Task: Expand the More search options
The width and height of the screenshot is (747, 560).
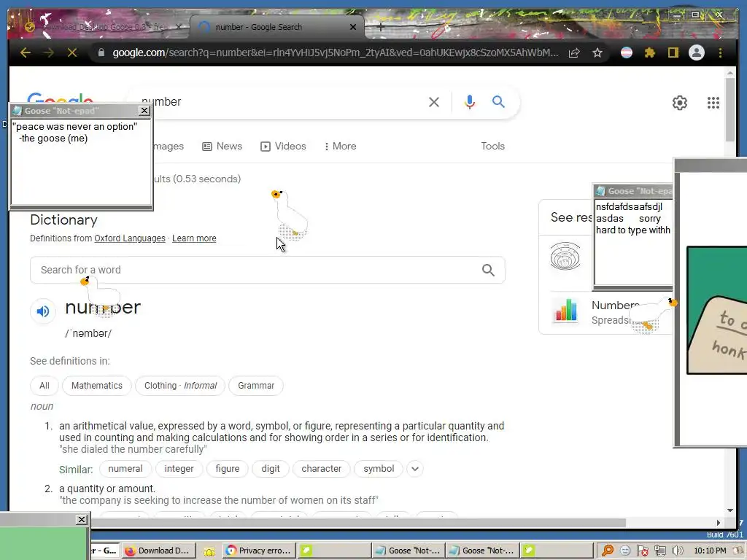Action: (340, 146)
